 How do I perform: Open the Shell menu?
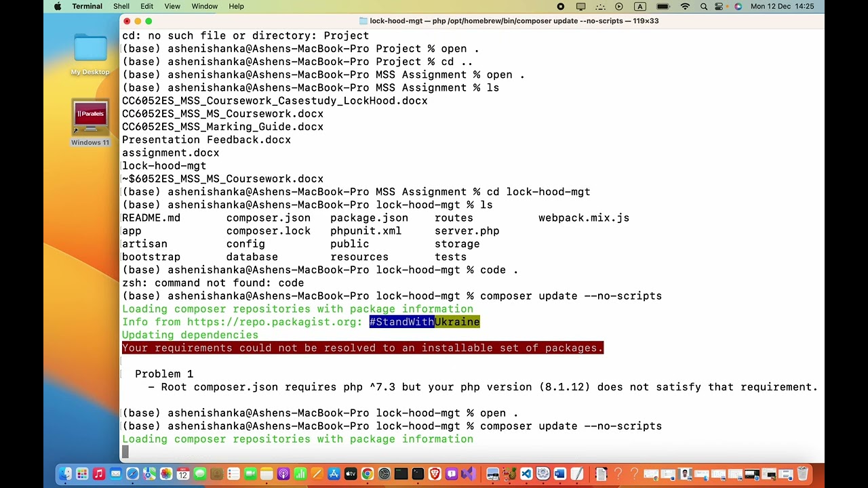click(x=121, y=6)
